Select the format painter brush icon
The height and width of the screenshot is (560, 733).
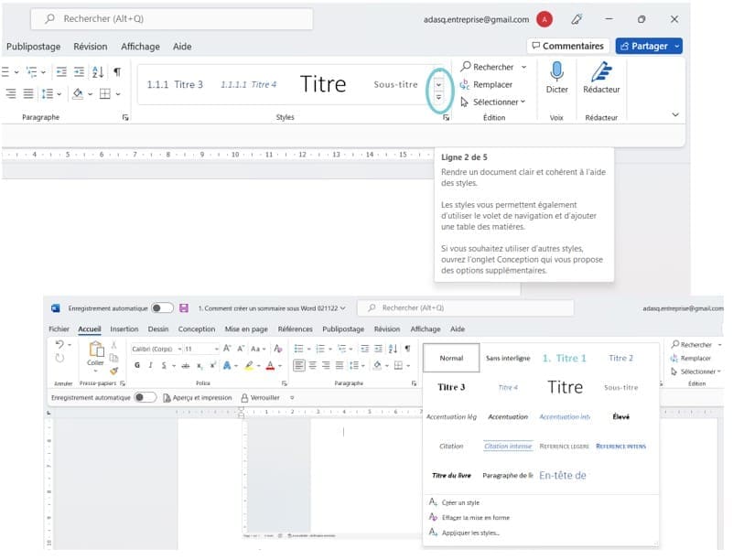pyautogui.click(x=113, y=371)
